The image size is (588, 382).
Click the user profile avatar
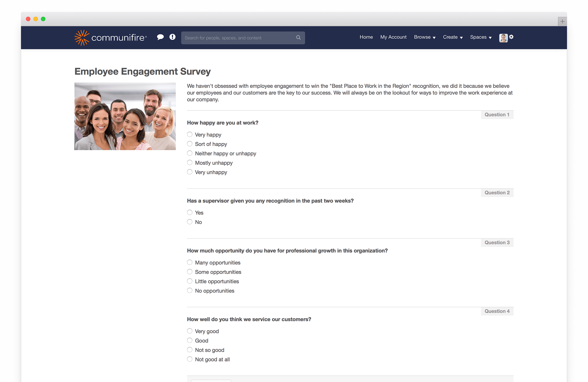(503, 38)
